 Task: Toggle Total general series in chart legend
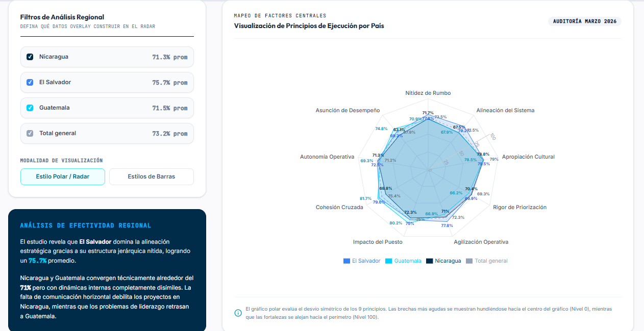(487, 261)
